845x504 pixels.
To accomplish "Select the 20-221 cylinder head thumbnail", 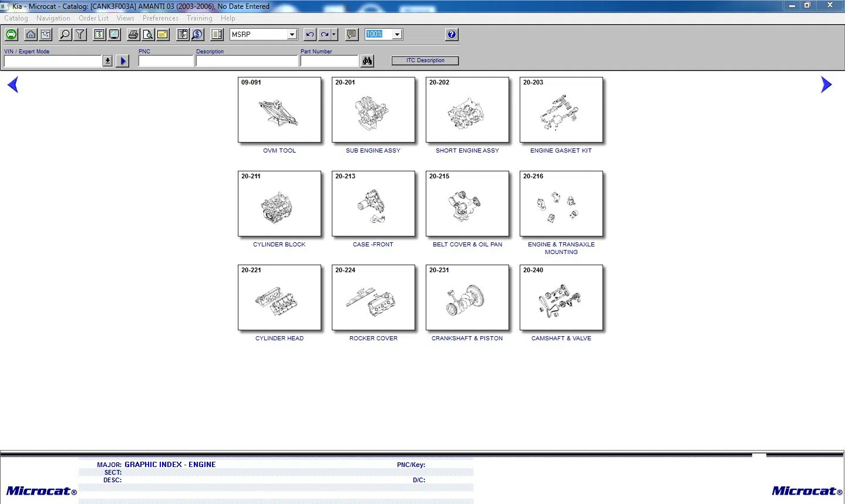I will 280,297.
